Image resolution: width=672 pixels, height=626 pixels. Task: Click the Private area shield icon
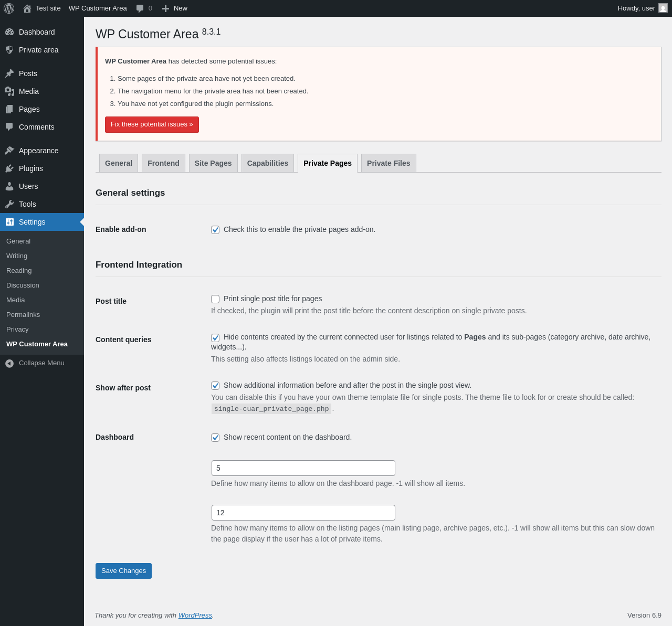[9, 50]
